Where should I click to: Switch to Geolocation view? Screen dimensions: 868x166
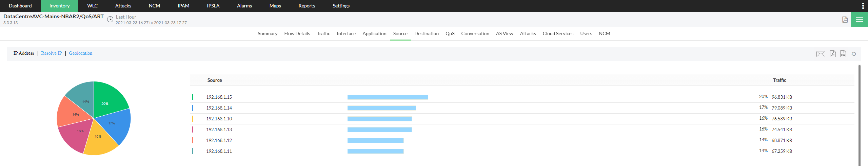click(x=81, y=53)
